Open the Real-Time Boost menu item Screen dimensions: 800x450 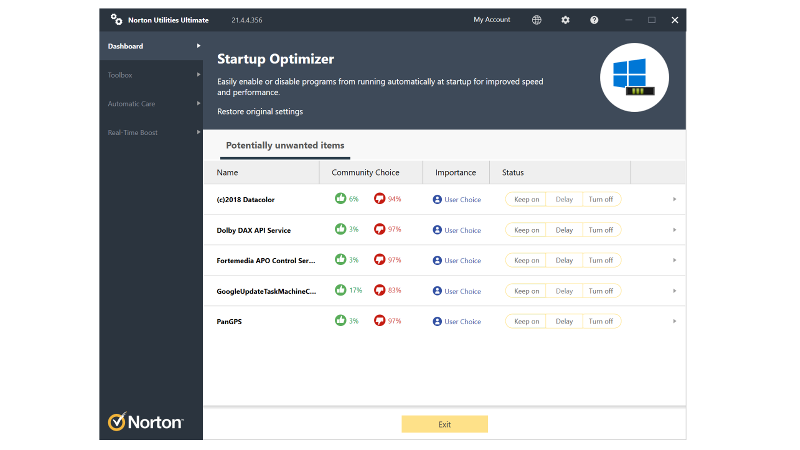pyautogui.click(x=151, y=132)
